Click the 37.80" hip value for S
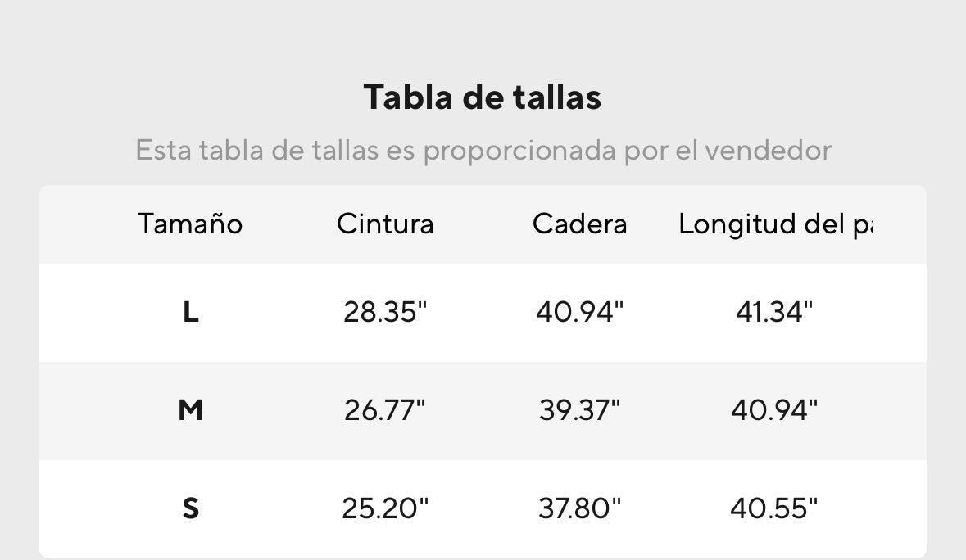The width and height of the screenshot is (966, 560). pyautogui.click(x=579, y=508)
